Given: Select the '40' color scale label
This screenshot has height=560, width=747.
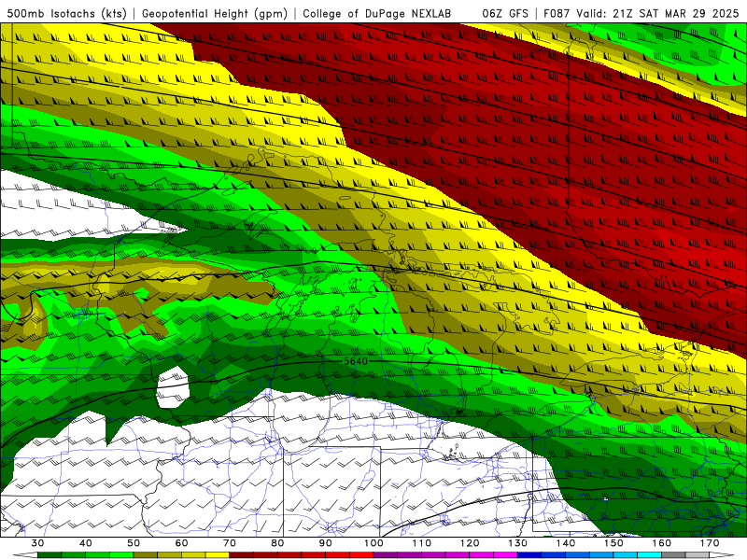Looking at the screenshot, I should (x=86, y=543).
